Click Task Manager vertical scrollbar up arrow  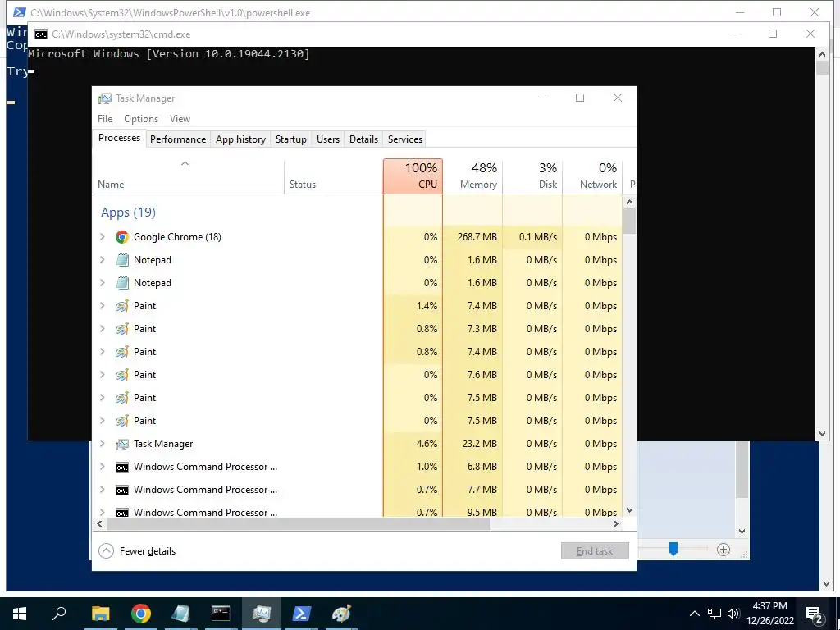pyautogui.click(x=629, y=202)
